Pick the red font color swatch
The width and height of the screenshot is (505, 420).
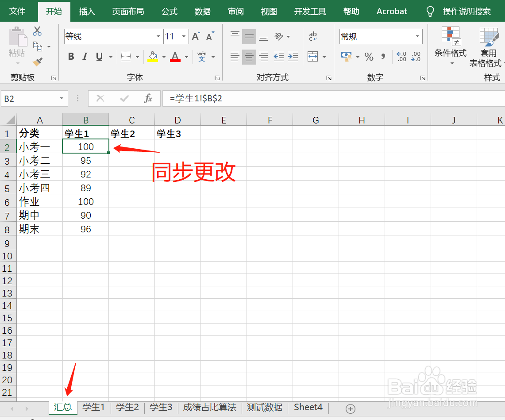pos(174,60)
